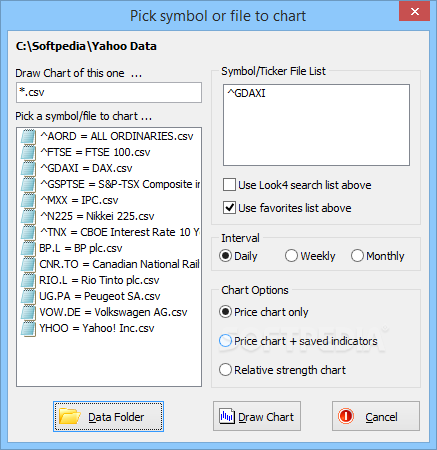Choose Relative strength chart option

coord(225,370)
